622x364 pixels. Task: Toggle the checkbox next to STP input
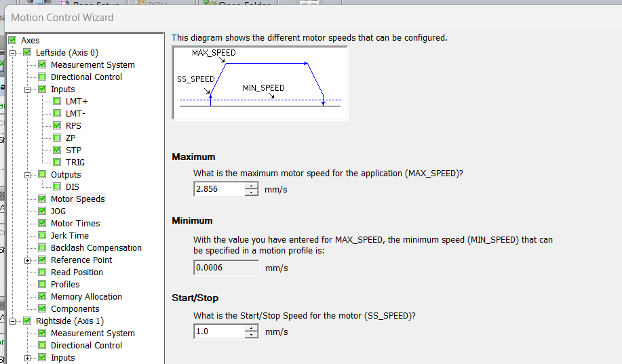tap(57, 150)
